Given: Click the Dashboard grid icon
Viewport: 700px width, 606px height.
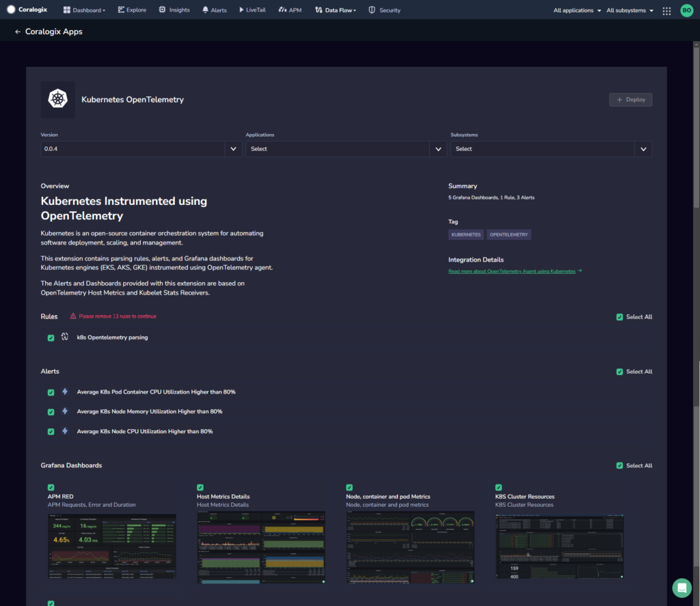Looking at the screenshot, I should click(66, 10).
